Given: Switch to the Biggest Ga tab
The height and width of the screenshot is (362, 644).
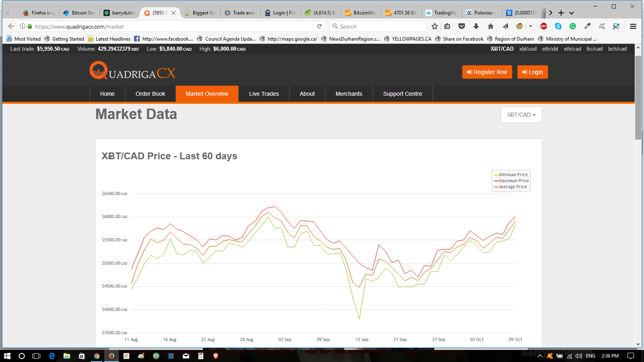Looking at the screenshot, I should 200,13.
